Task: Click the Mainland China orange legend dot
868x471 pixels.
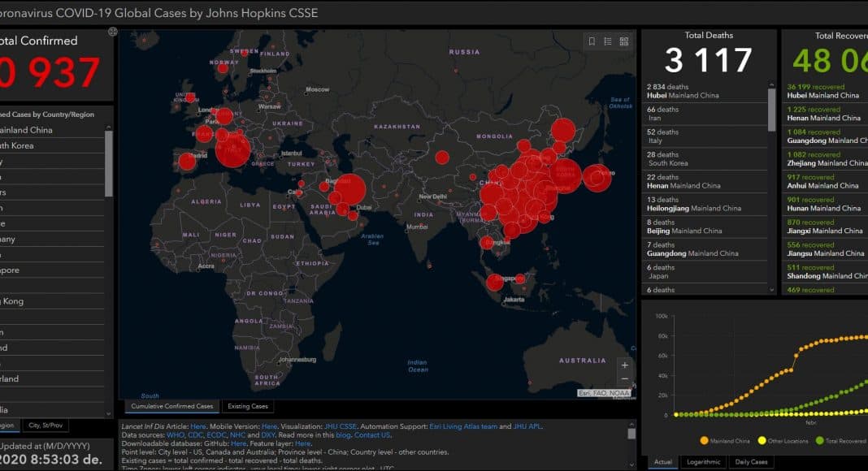Action: [704, 441]
